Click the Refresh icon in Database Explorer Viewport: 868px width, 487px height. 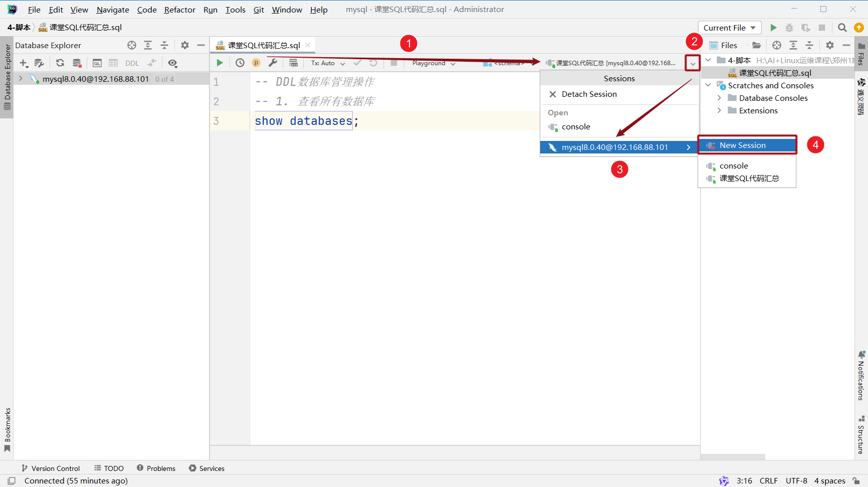[x=60, y=63]
